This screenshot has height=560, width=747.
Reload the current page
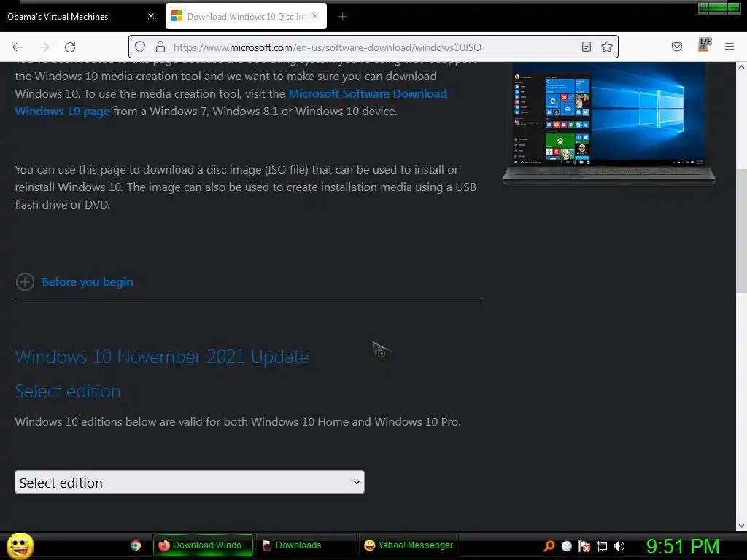click(x=70, y=47)
